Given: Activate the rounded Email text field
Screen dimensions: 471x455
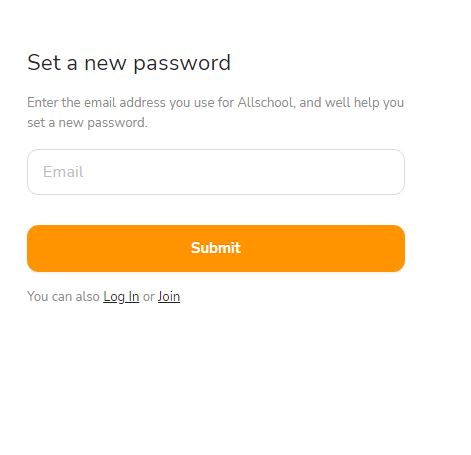Looking at the screenshot, I should coord(216,172).
